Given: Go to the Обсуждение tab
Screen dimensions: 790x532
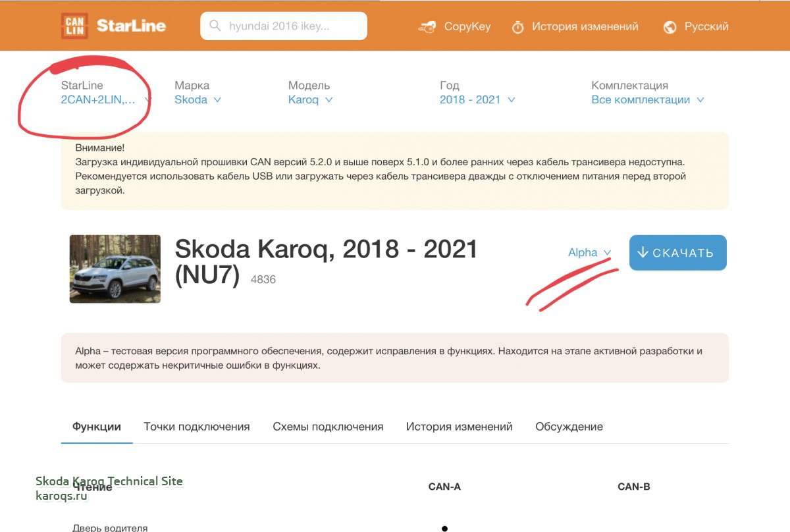Looking at the screenshot, I should click(x=569, y=427).
